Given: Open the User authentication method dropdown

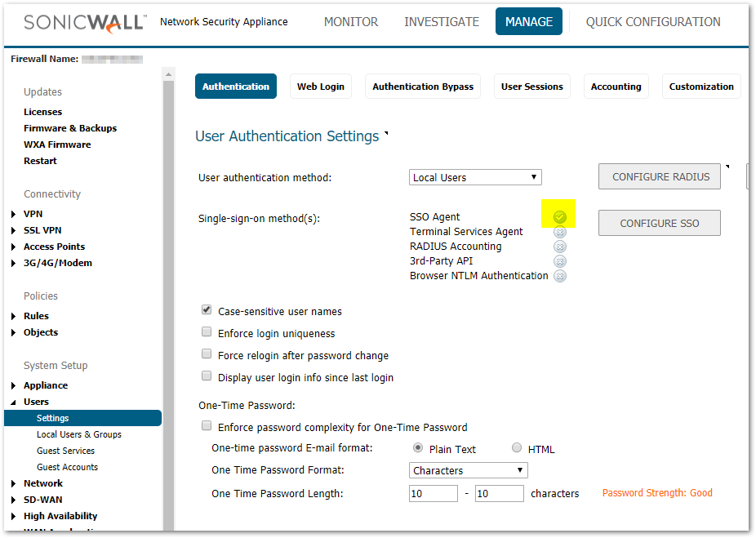Looking at the screenshot, I should coord(475,177).
